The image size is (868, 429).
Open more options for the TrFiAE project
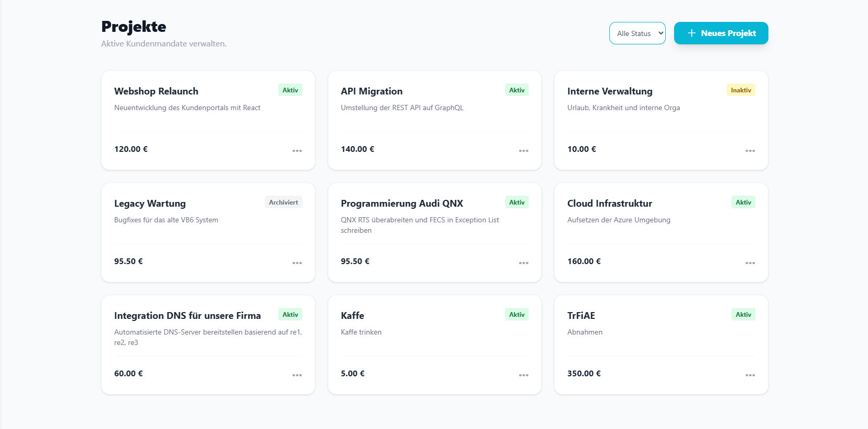(750, 375)
